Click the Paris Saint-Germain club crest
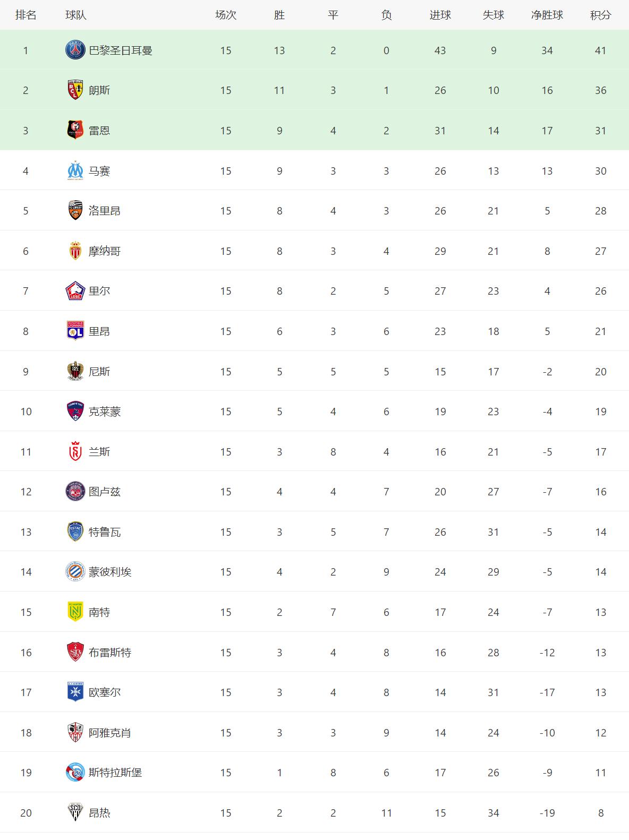 click(75, 50)
